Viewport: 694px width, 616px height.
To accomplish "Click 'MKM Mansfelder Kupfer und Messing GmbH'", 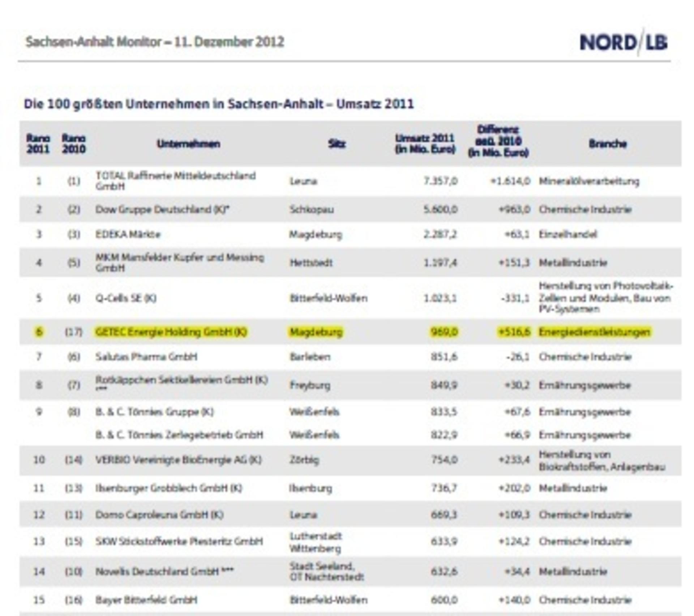I will pyautogui.click(x=180, y=262).
